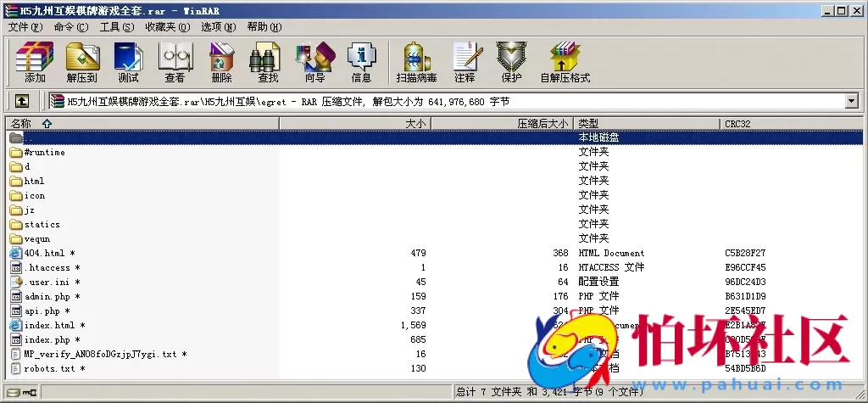Sort by CRC32 column header
Viewport: 868px width, 403px height.
coord(792,124)
